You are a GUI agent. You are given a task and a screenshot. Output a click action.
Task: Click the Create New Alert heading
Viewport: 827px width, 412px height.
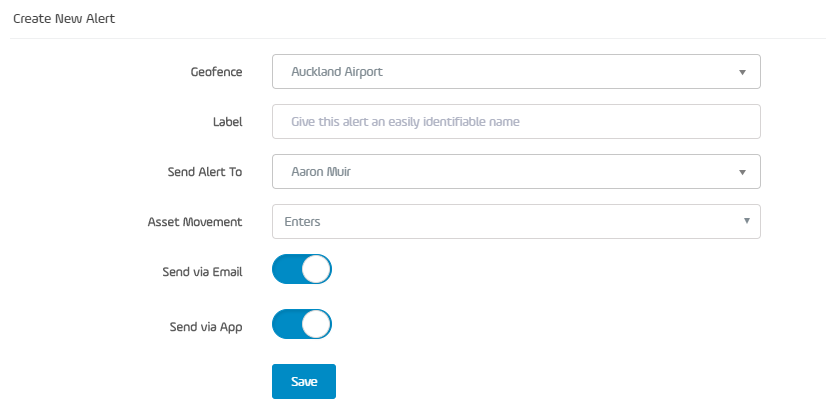(x=64, y=19)
